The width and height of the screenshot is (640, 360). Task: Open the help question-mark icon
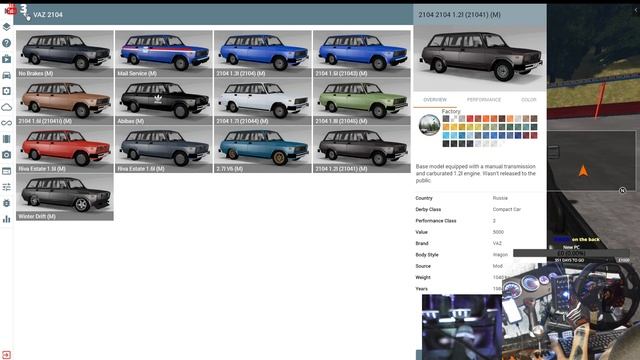7,43
